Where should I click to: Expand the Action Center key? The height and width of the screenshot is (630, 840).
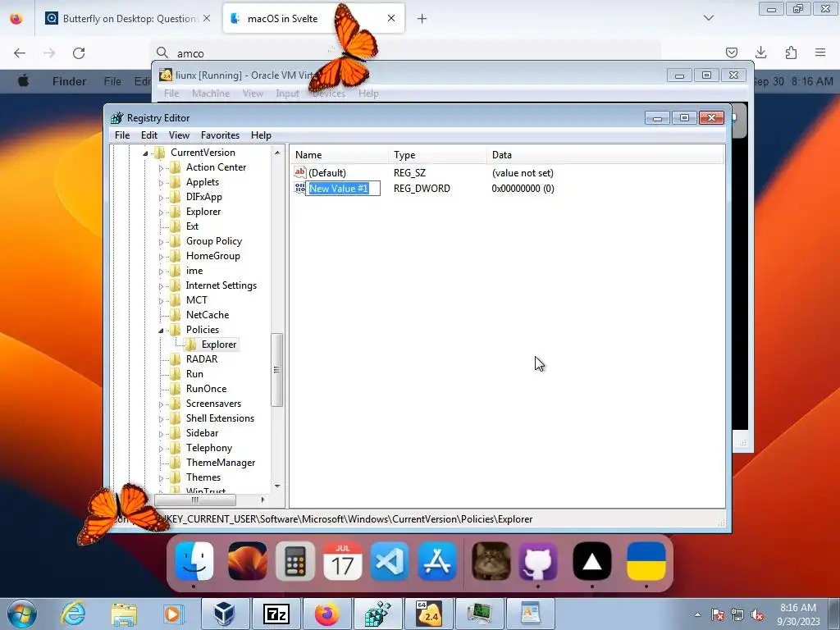pos(161,168)
